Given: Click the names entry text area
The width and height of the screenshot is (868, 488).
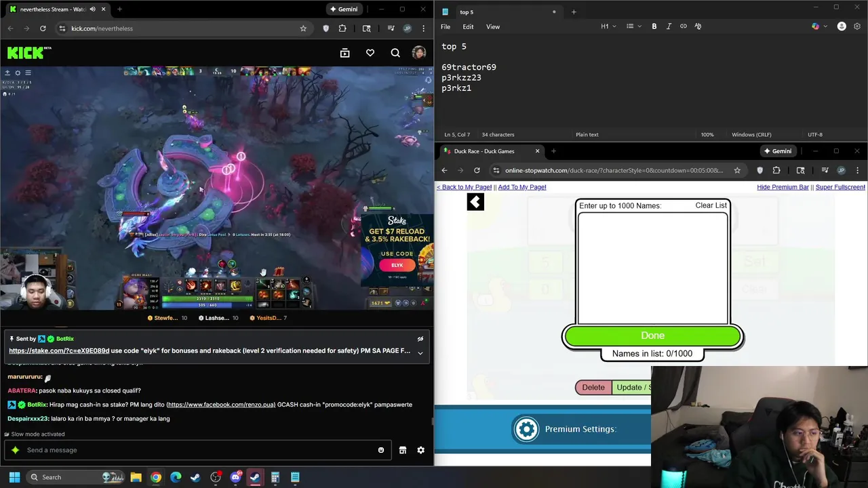Looking at the screenshot, I should 653,268.
